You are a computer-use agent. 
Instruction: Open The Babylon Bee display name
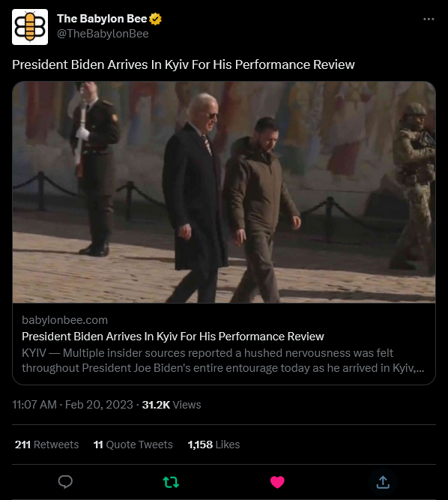(102, 19)
